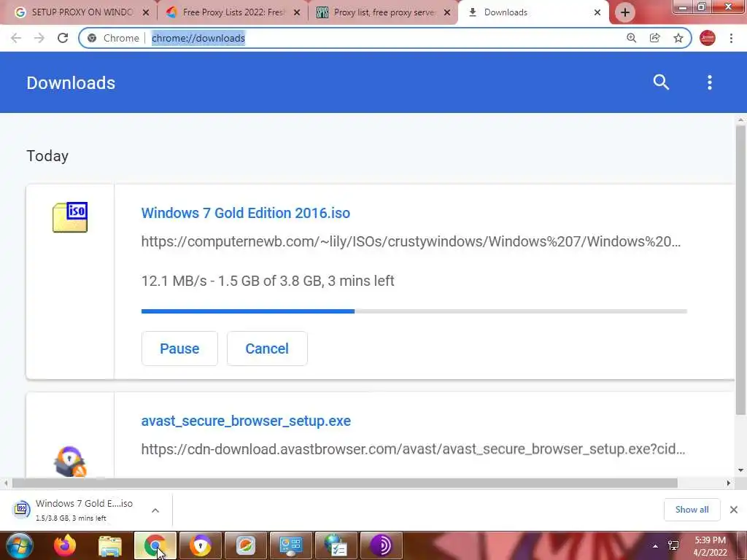Viewport: 747px width, 560px height.
Task: Open Chrome's three-dot browser menu
Action: (x=731, y=38)
